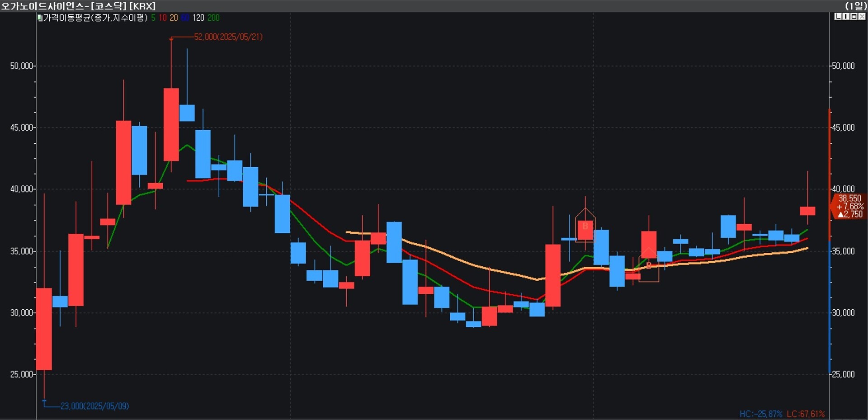The image size is (868, 420).
Task: Click the 40,000 label on left axis
Action: coord(22,189)
